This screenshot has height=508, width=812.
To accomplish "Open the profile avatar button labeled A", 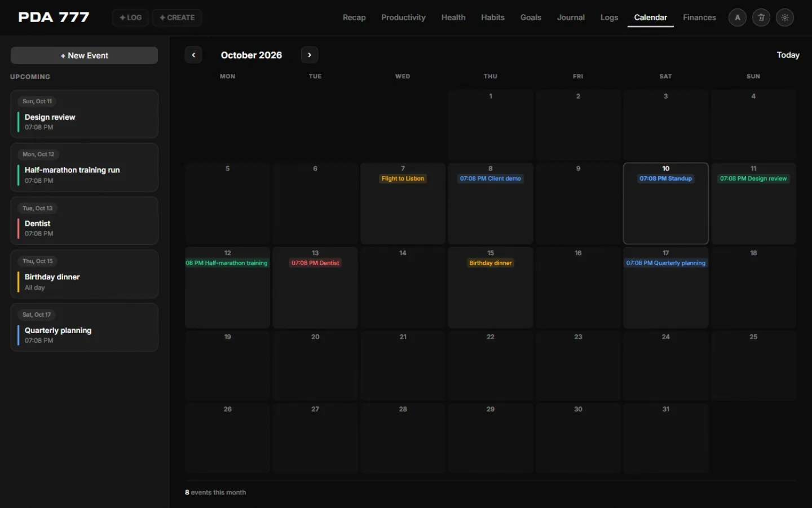I will pyautogui.click(x=737, y=17).
